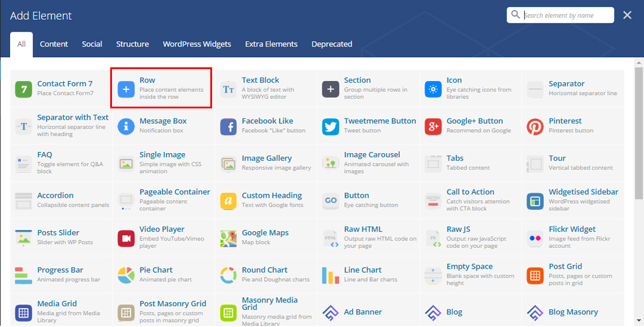Add a Row element via its plus icon
The height and width of the screenshot is (327, 644).
(126, 89)
